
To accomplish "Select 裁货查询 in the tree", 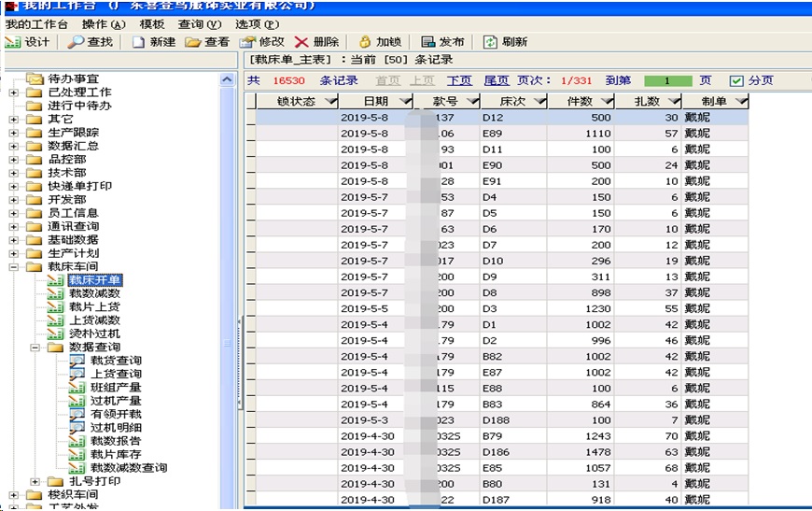I will point(116,361).
